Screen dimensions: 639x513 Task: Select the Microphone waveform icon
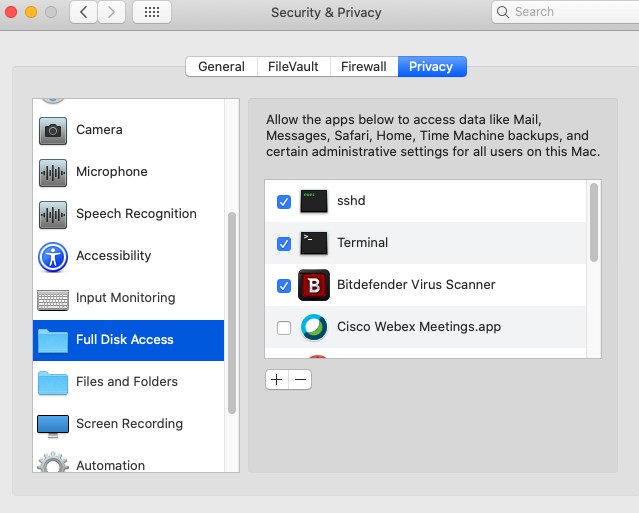[53, 172]
